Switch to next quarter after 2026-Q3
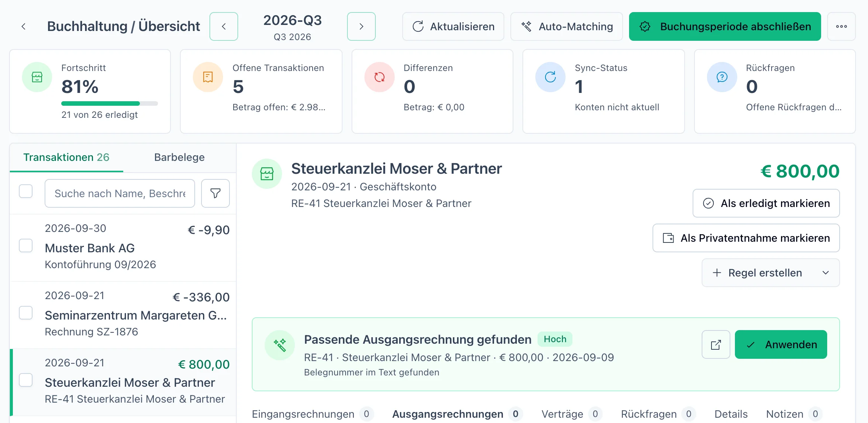The image size is (868, 423). point(361,26)
